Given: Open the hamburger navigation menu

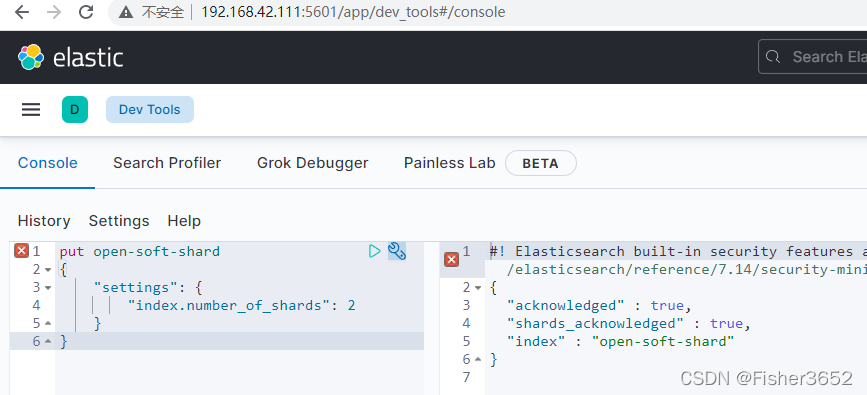Looking at the screenshot, I should tap(31, 110).
